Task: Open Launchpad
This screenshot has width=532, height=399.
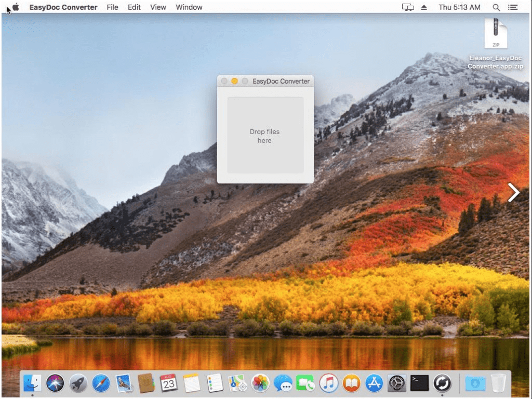Action: click(78, 383)
